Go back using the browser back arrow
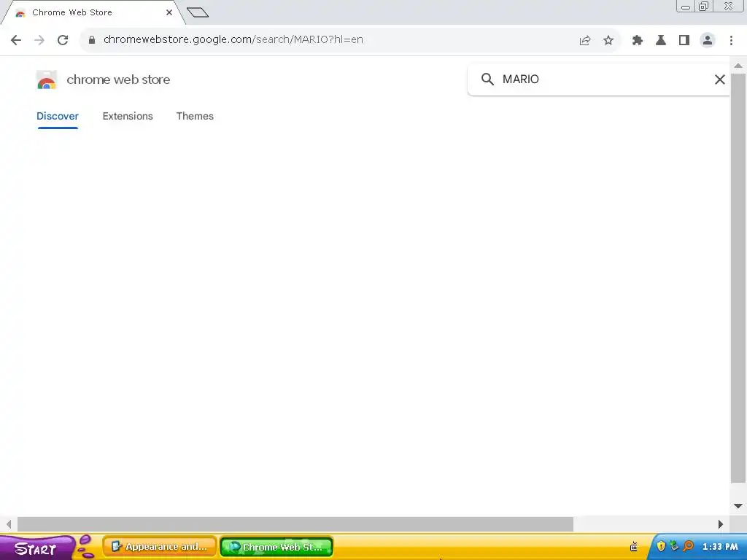This screenshot has height=560, width=747. click(x=16, y=40)
